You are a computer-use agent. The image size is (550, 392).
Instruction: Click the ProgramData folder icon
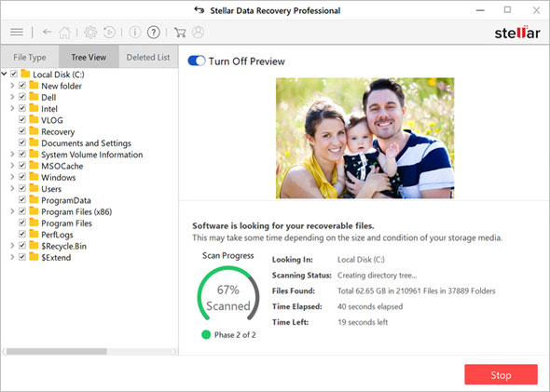[34, 199]
